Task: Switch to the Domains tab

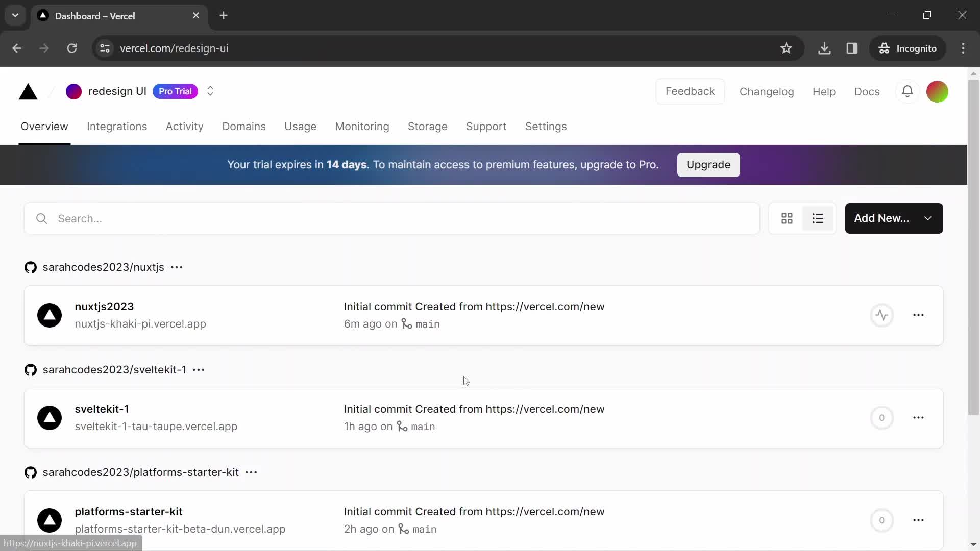Action: coord(244,127)
